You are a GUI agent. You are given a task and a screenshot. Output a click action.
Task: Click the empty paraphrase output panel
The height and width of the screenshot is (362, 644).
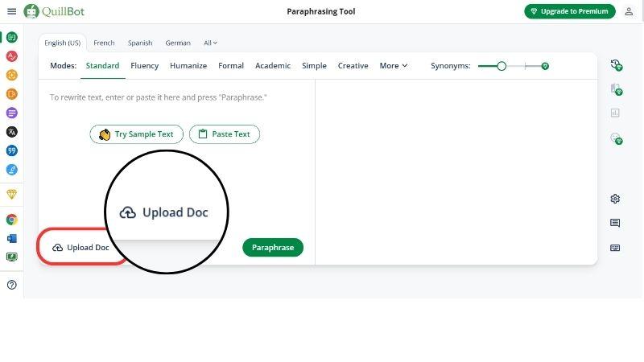[456, 172]
